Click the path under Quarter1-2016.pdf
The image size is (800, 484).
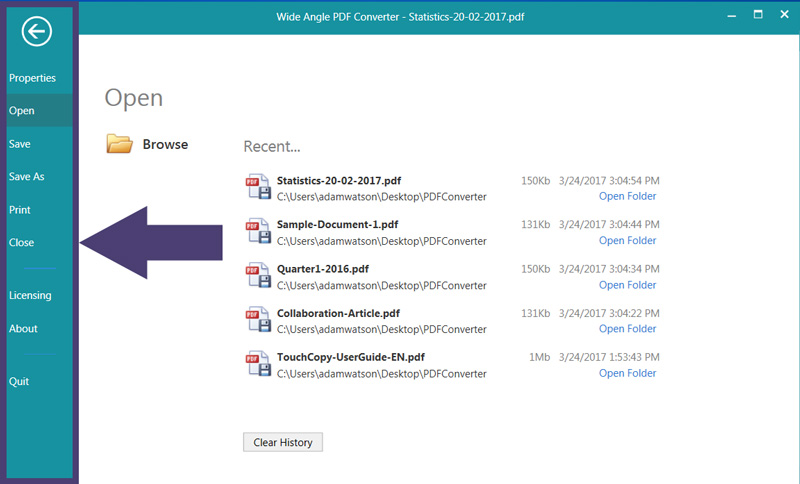click(382, 286)
